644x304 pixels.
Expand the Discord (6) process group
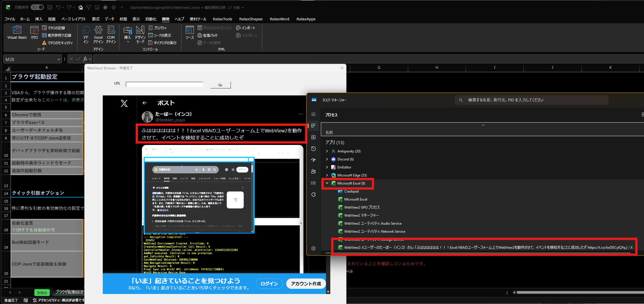(x=327, y=159)
